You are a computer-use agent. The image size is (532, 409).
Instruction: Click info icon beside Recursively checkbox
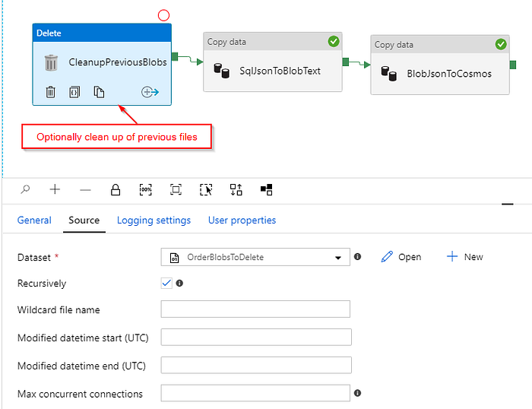(x=179, y=283)
